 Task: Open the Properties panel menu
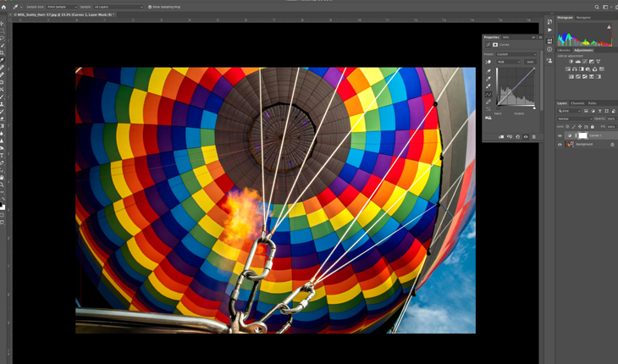(x=540, y=37)
